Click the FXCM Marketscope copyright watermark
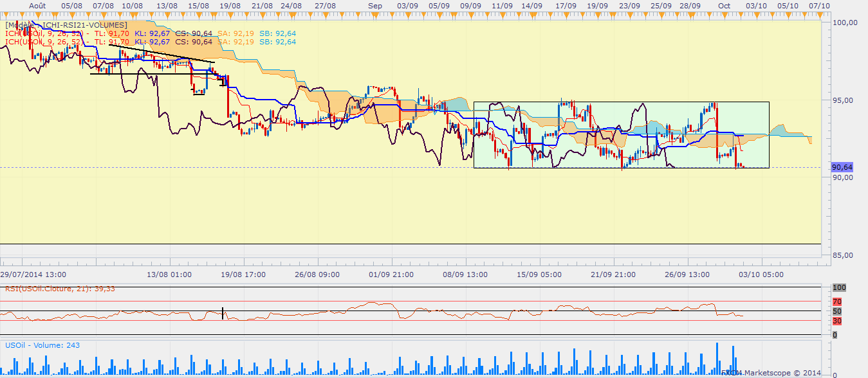This screenshot has width=868, height=378. click(772, 372)
